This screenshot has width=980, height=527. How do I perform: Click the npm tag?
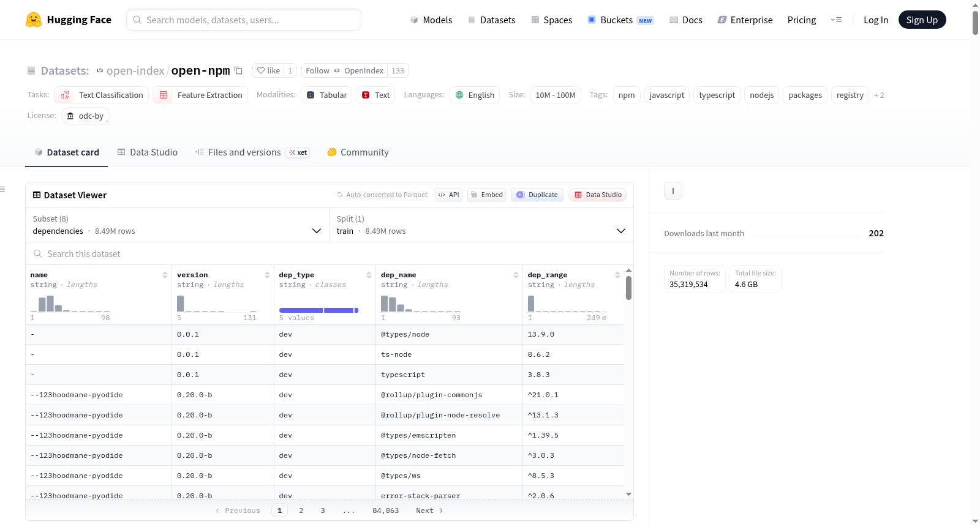pos(627,95)
